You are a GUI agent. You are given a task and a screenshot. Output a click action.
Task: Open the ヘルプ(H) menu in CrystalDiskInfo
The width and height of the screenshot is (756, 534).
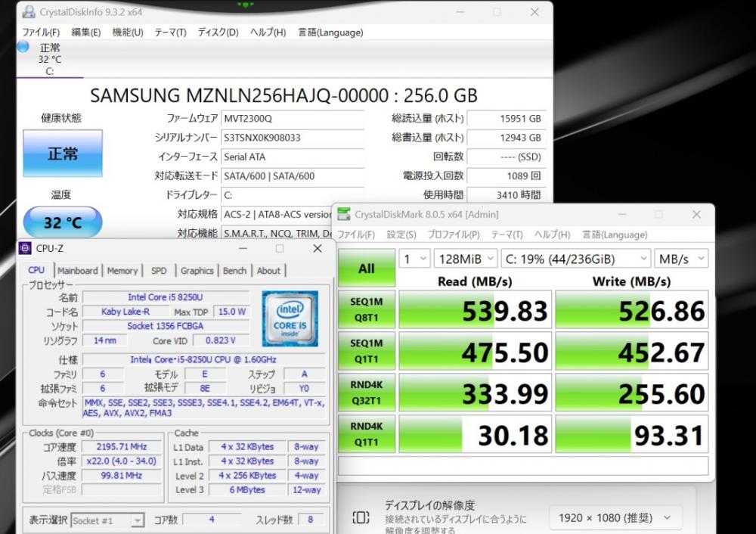coord(268,33)
